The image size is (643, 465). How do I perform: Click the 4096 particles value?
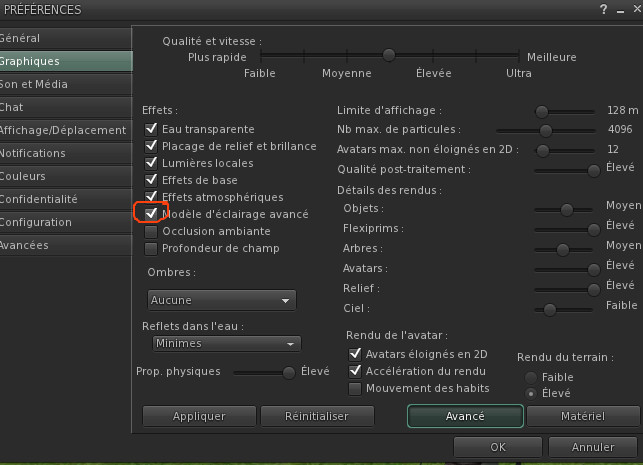point(620,130)
